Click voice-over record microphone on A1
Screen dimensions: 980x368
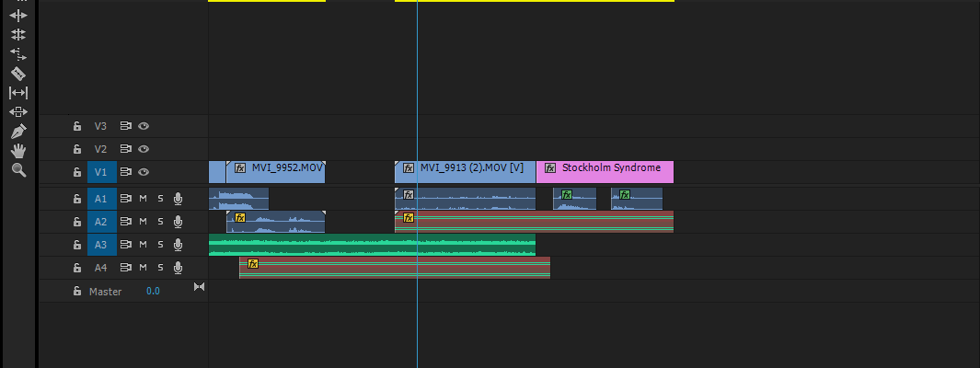(x=179, y=199)
